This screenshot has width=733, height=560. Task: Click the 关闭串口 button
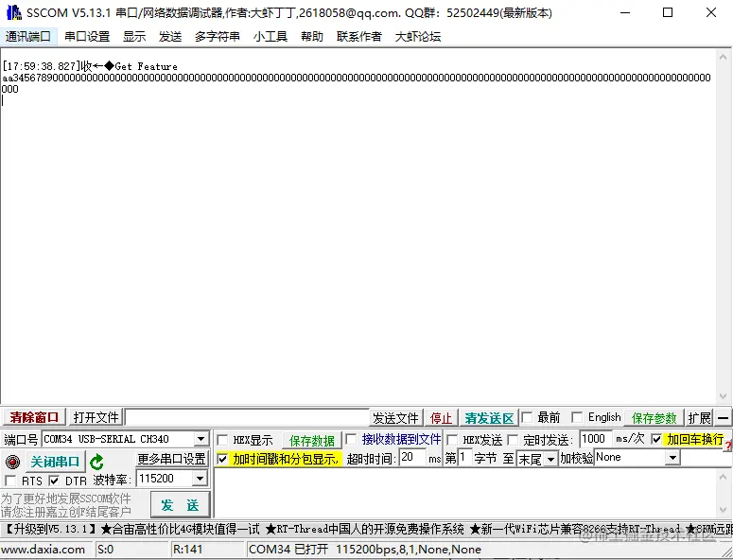[x=55, y=462]
